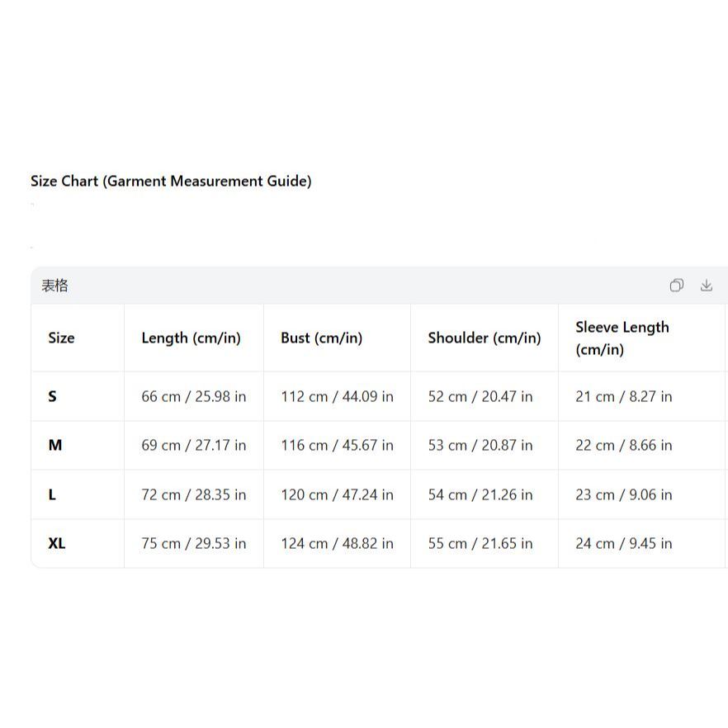
Task: Click cell 75 cm / 29.53 in
Action: point(194,543)
